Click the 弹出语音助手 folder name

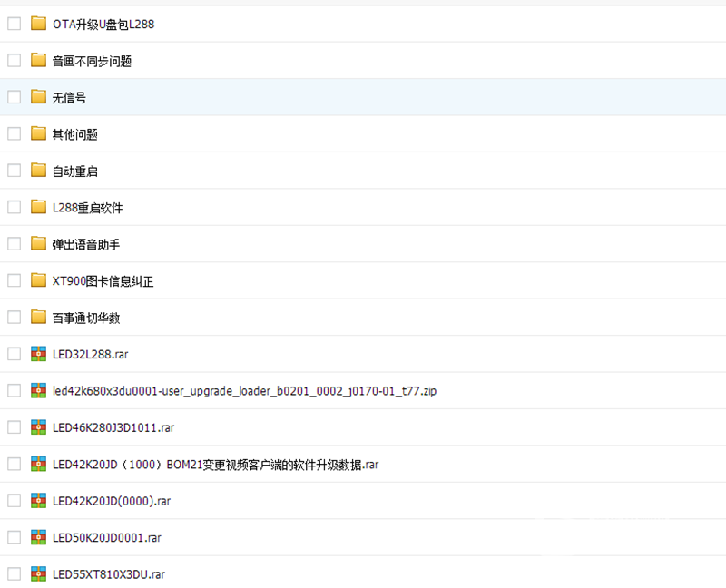click(x=86, y=244)
